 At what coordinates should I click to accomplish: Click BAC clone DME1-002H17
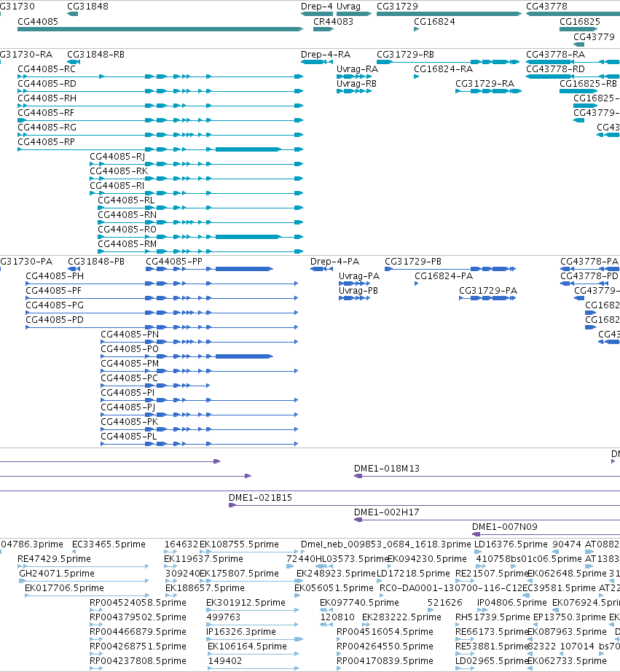387,512
